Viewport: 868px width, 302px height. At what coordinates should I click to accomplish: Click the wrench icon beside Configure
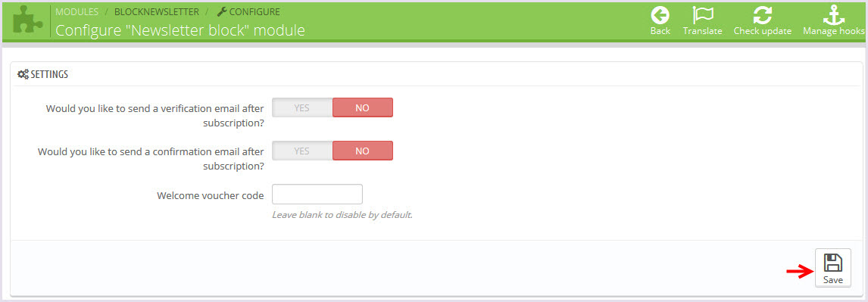click(221, 11)
